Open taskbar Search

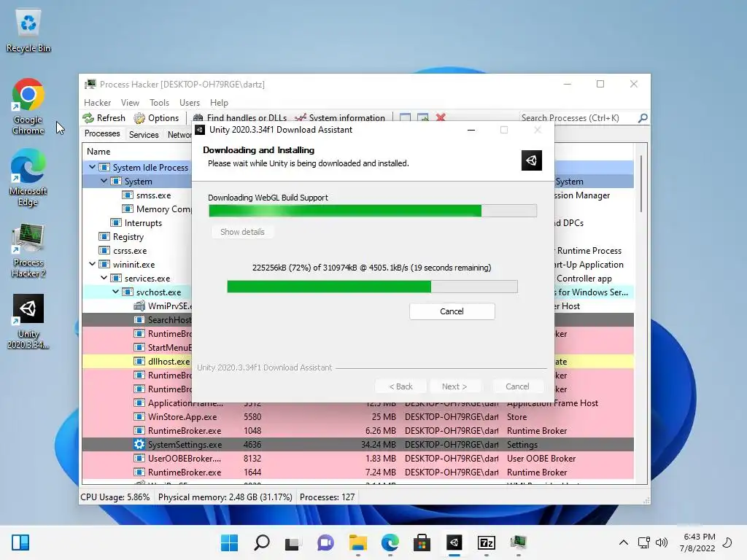[x=262, y=542]
